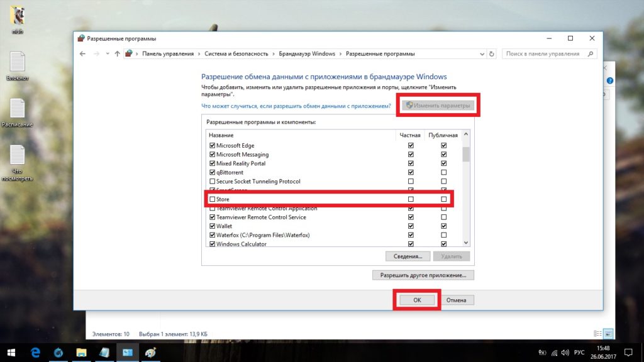Enable Store private network checkbox
Viewport: 644px width, 362px height.
pyautogui.click(x=411, y=199)
